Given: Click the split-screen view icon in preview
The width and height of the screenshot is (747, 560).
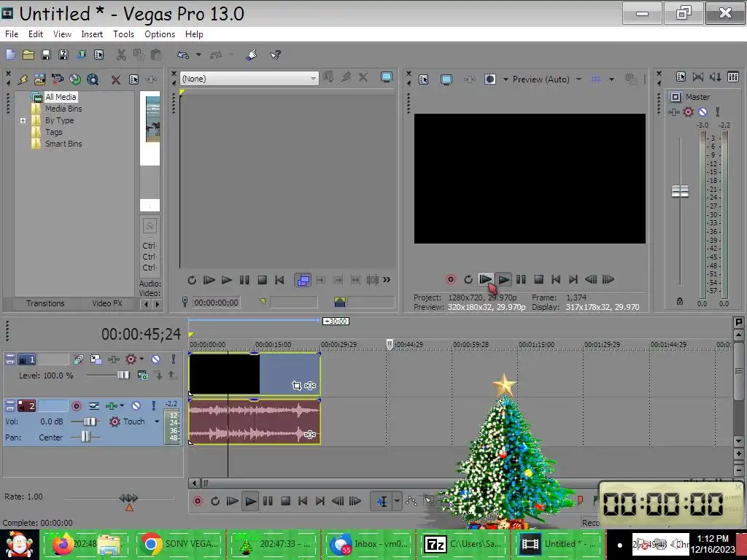Looking at the screenshot, I should (x=489, y=79).
